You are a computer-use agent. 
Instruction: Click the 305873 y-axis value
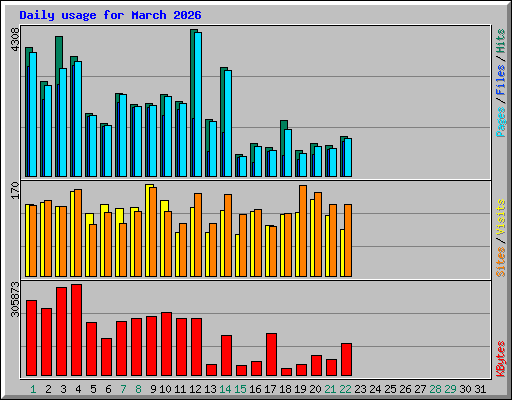tap(15, 299)
